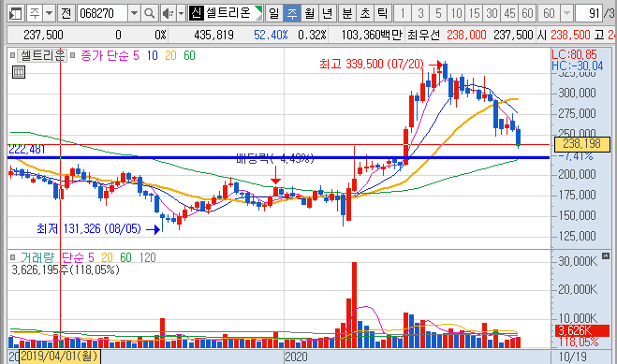Viewport: 617px width, 364px height.
Task: Select interval 5 button
Action: pos(438,13)
